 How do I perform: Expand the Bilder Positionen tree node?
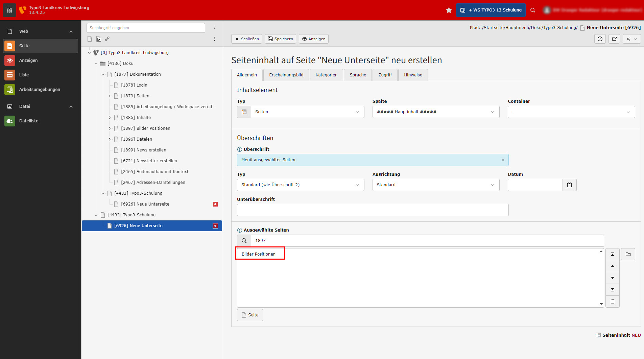[110, 128]
